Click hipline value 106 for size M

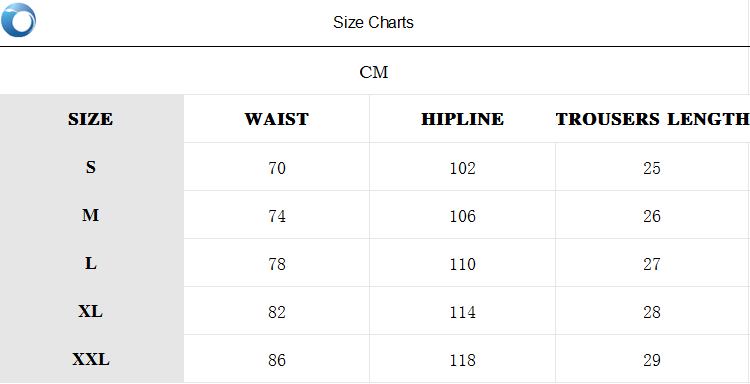pyautogui.click(x=463, y=217)
